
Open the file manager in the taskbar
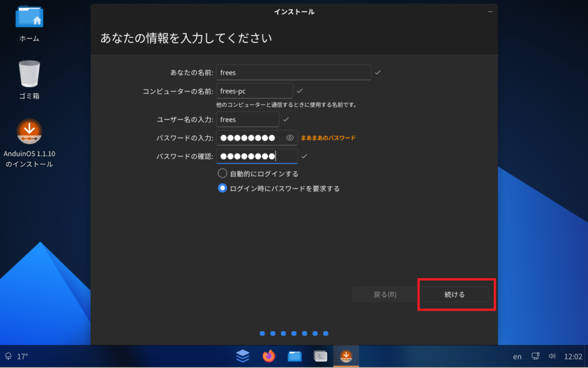pyautogui.click(x=295, y=356)
